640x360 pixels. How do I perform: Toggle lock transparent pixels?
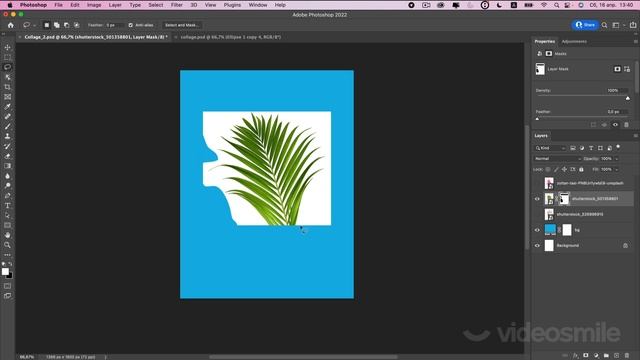pos(548,169)
